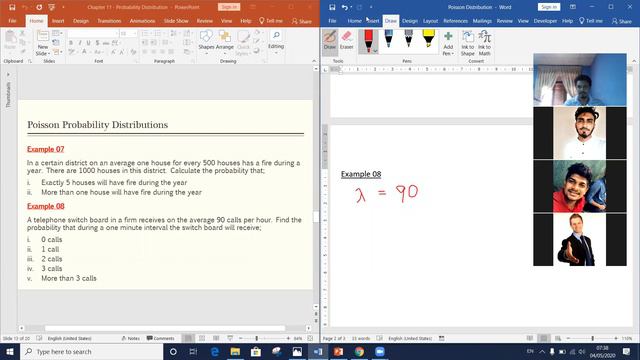Switch to PowerPoint Slide Show tab
640x360 pixels.
[176, 21]
